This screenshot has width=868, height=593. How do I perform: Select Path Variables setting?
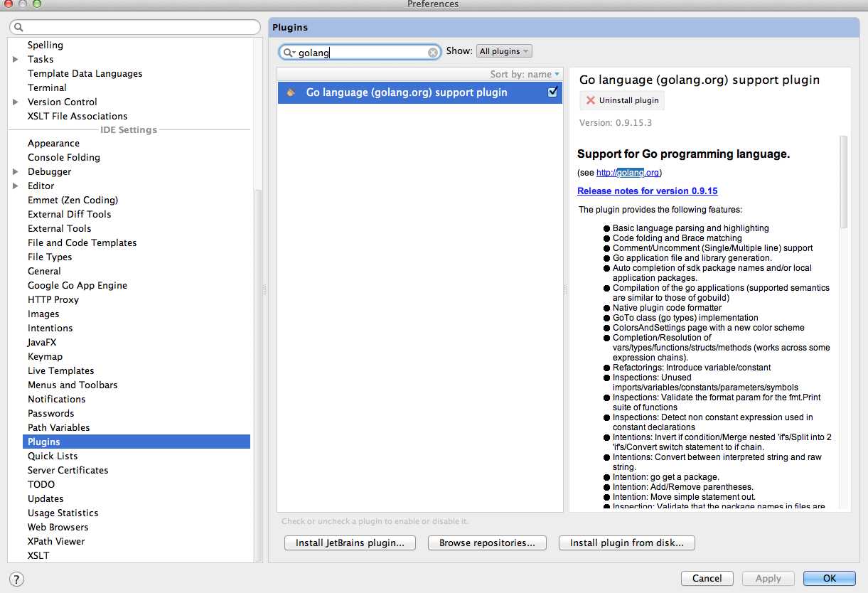click(x=59, y=428)
